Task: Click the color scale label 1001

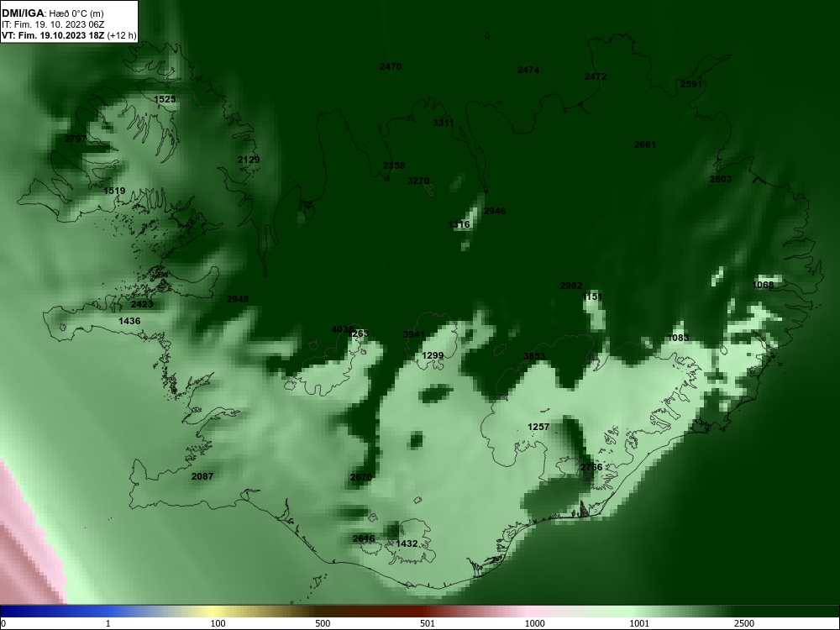Action: pyautogui.click(x=639, y=623)
